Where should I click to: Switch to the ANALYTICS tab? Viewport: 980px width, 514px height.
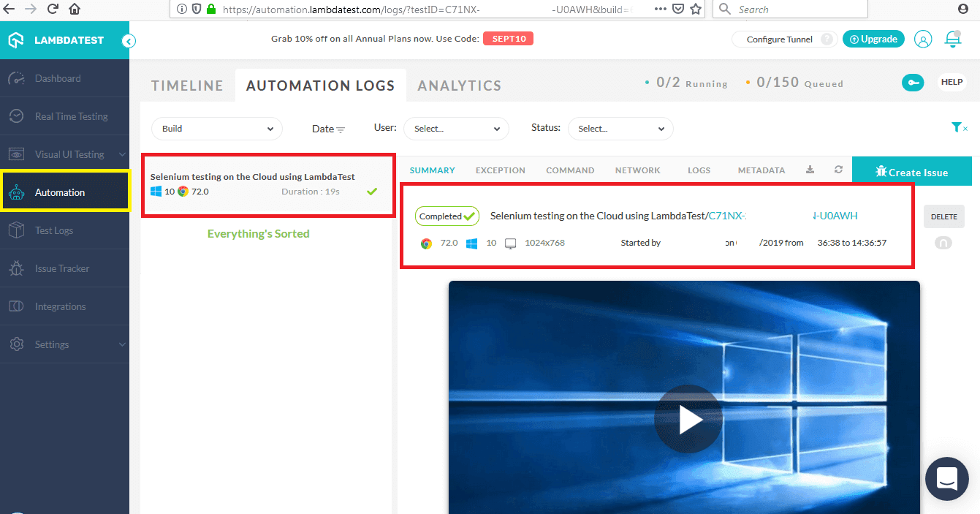pos(459,85)
